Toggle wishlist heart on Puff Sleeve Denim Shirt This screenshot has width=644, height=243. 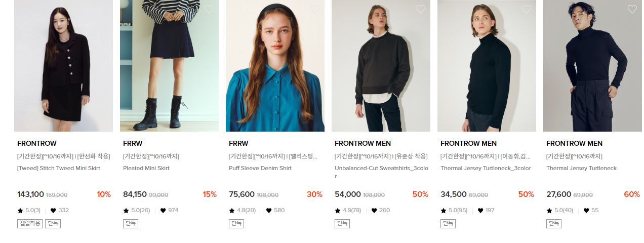(x=315, y=9)
